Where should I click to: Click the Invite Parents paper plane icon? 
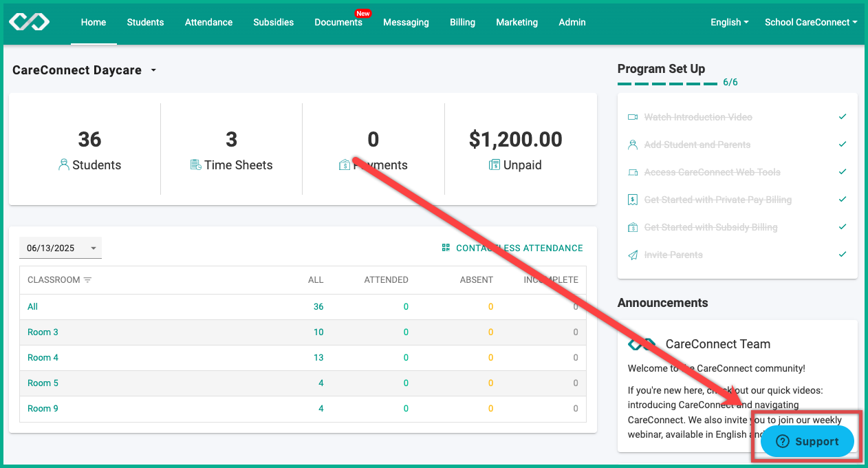[633, 255]
